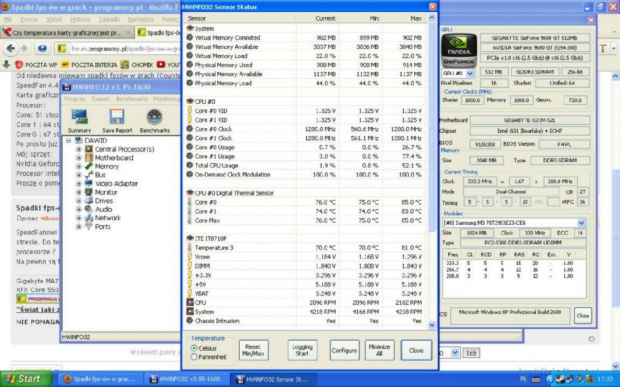The image size is (620, 387).
Task: Click the Vcore voltage sensor icon
Action: point(190,257)
